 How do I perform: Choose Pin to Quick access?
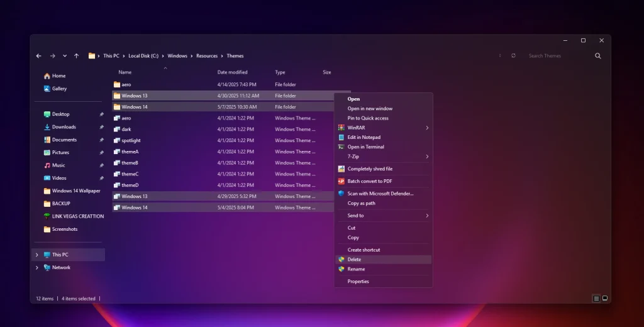tap(368, 118)
